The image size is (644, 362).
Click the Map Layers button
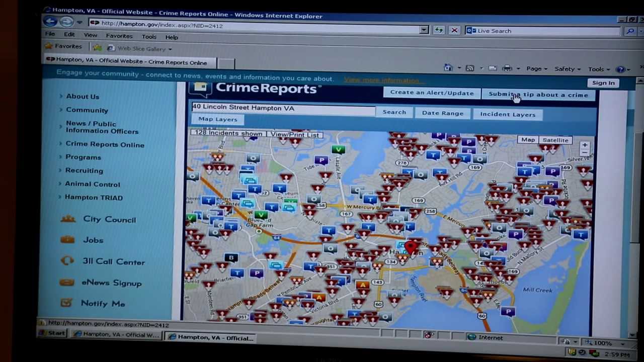(217, 119)
